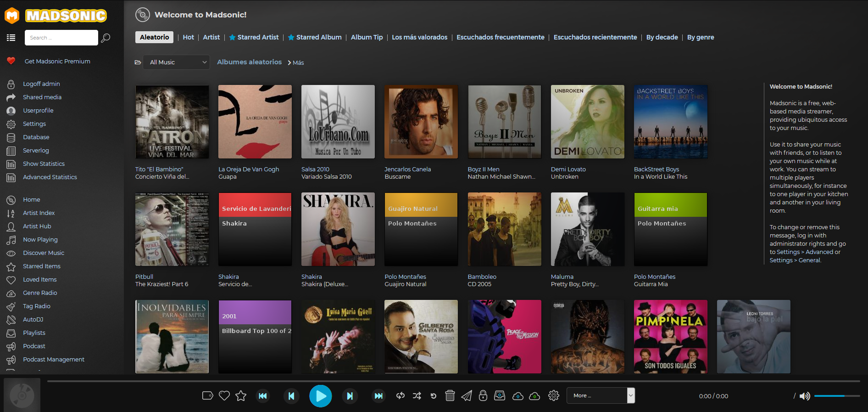Viewport: 868px width, 412px height.
Task: Click the cloud upload icon
Action: point(518,396)
